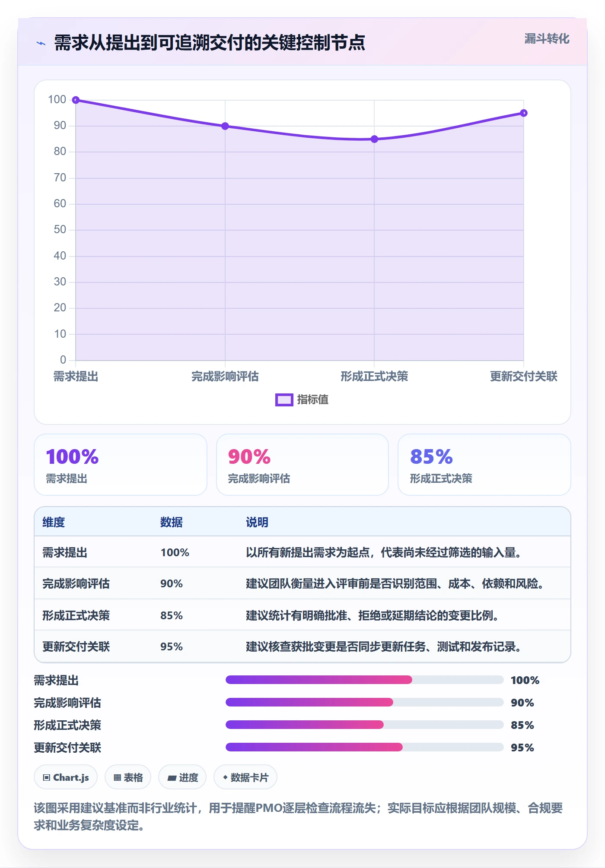This screenshot has width=605, height=868.
Task: Click the 维度 column header
Action: coord(54,522)
